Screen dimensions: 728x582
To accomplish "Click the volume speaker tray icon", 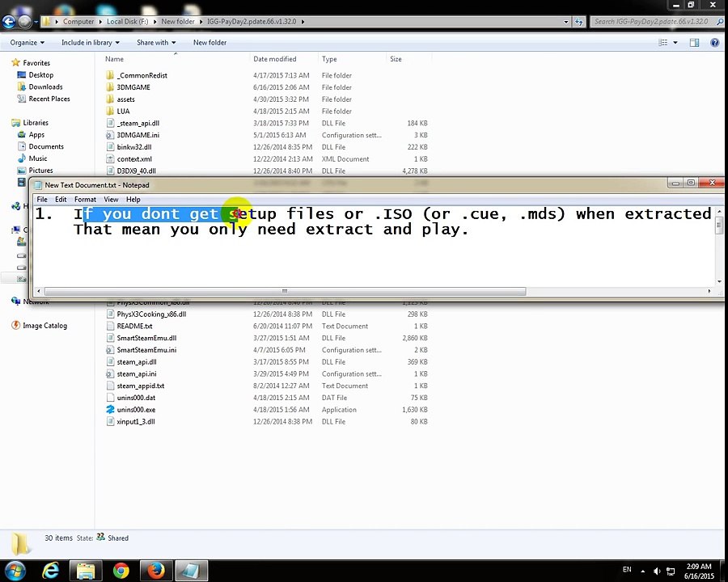I will tap(657, 571).
